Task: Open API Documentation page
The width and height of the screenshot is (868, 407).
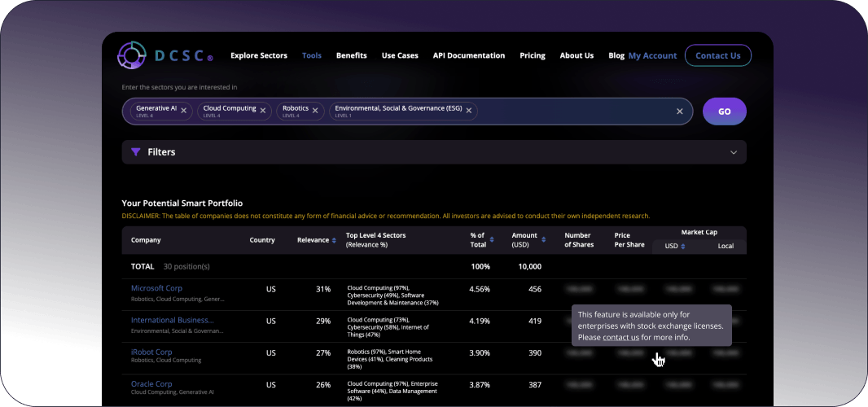Action: [x=469, y=55]
